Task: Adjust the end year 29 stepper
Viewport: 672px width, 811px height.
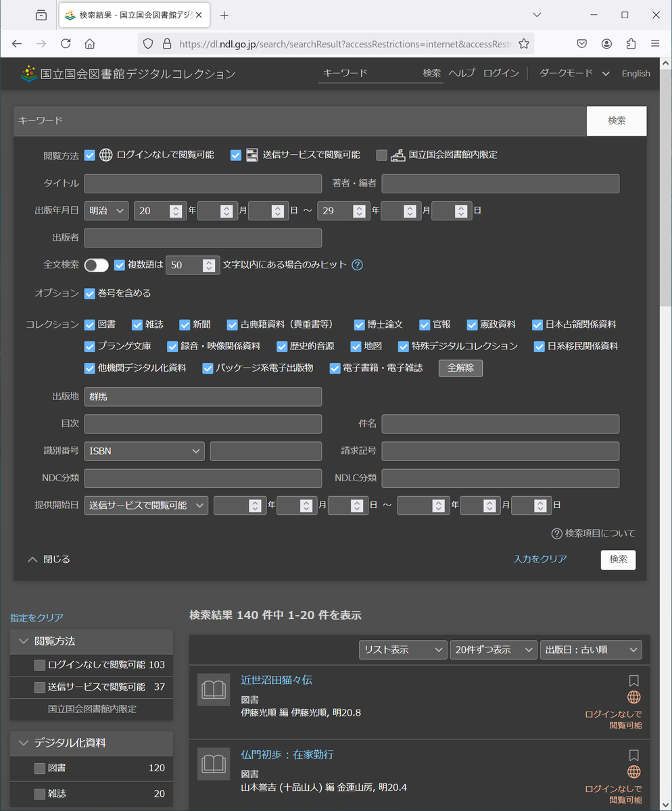Action: tap(359, 211)
